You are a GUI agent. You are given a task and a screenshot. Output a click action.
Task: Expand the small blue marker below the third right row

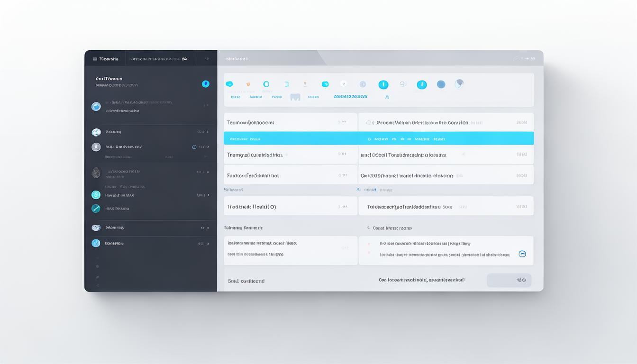point(359,190)
